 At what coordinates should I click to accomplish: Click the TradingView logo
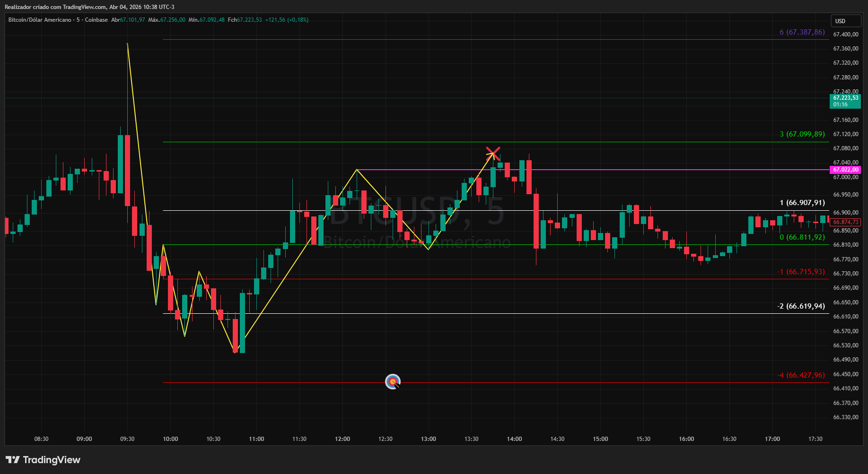[x=43, y=460]
